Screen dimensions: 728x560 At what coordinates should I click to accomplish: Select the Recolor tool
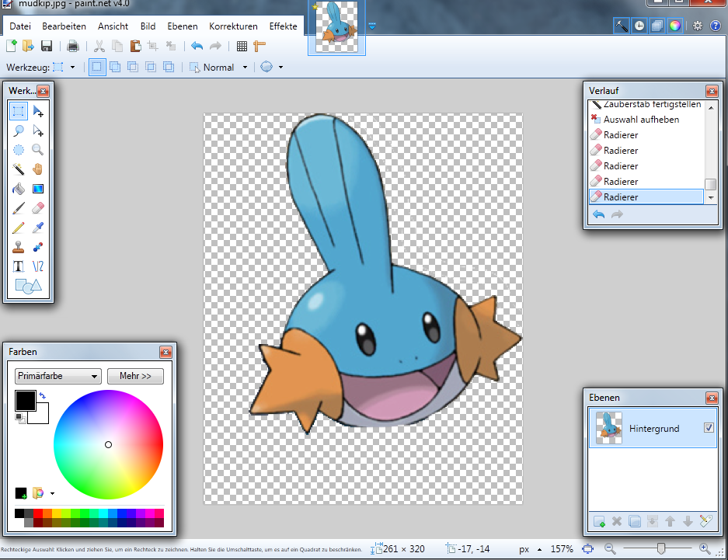point(38,247)
